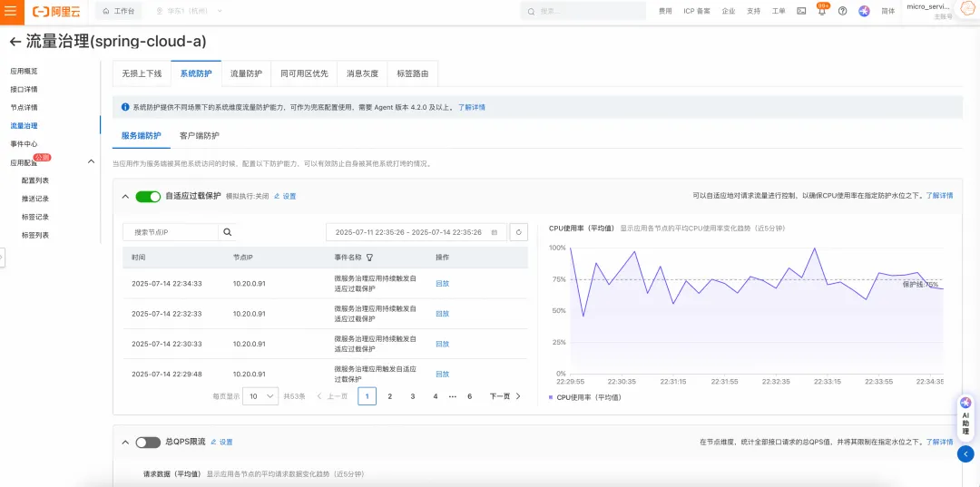980x487 pixels.
Task: Go to the 下一页 next page
Action: (x=505, y=395)
